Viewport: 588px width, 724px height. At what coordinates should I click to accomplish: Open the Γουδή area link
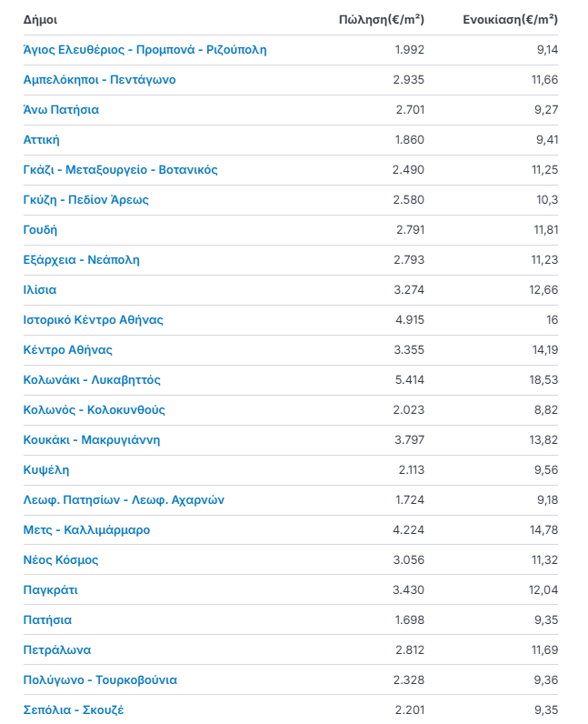tap(40, 230)
